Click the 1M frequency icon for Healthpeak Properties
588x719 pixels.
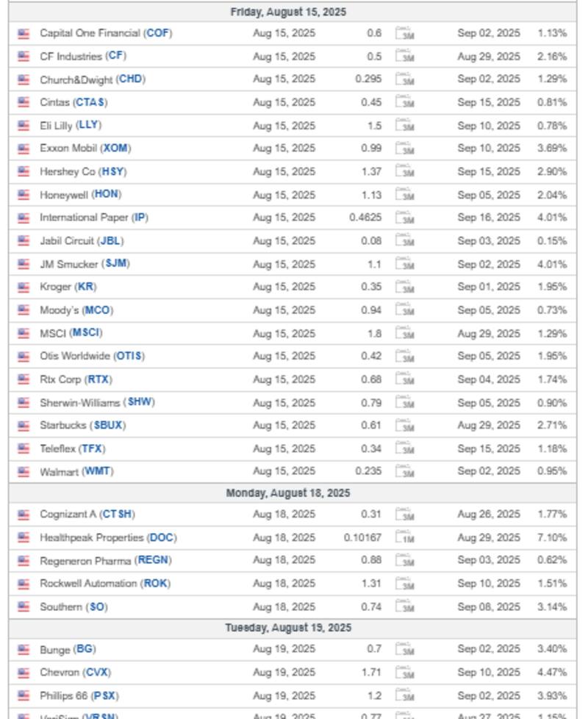coord(405,537)
